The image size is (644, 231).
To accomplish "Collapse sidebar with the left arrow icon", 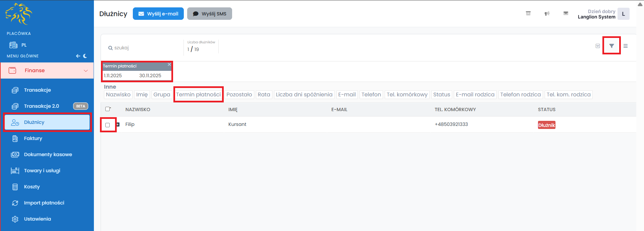I will click(78, 56).
